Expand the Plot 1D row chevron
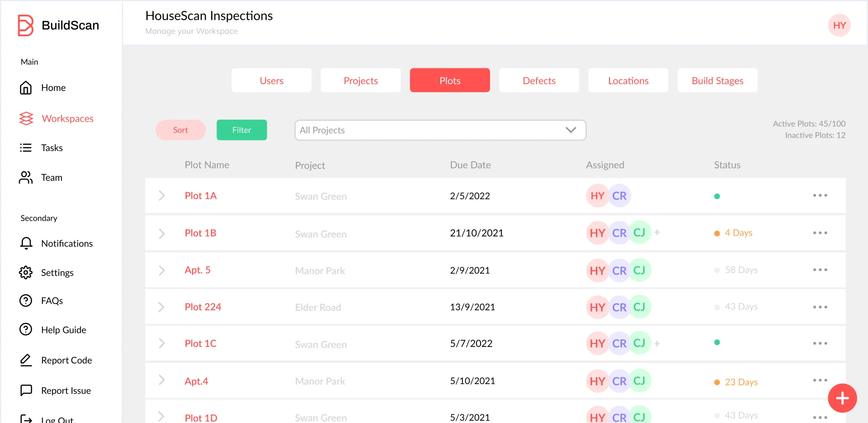 tap(161, 416)
